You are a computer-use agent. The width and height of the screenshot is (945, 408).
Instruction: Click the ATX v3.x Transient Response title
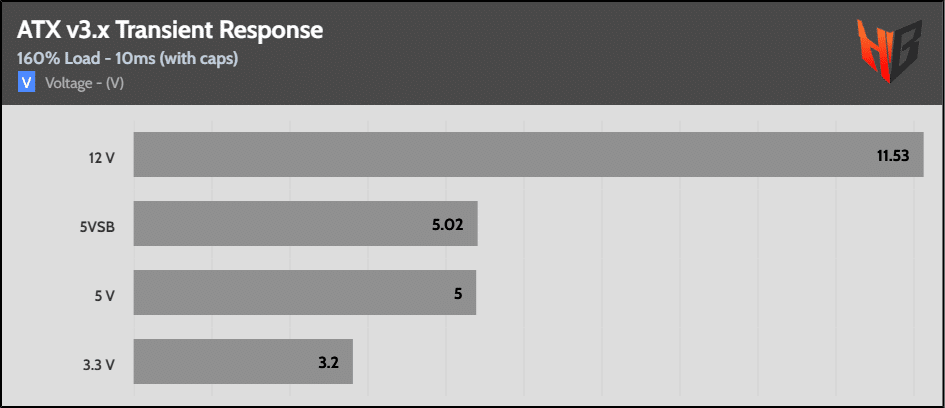(x=170, y=30)
